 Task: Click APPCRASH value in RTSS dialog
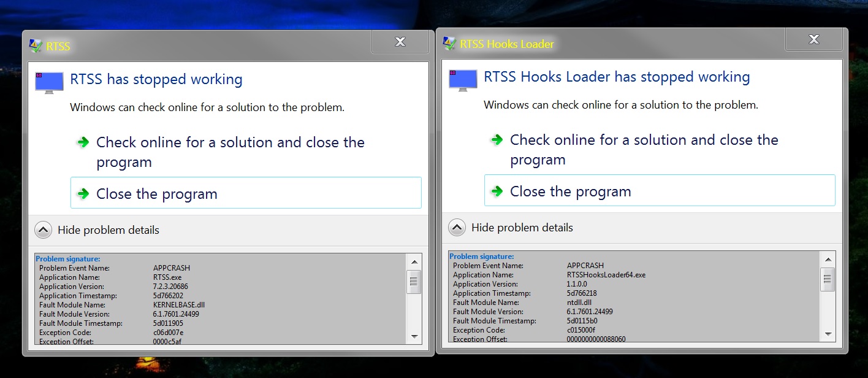[172, 268]
